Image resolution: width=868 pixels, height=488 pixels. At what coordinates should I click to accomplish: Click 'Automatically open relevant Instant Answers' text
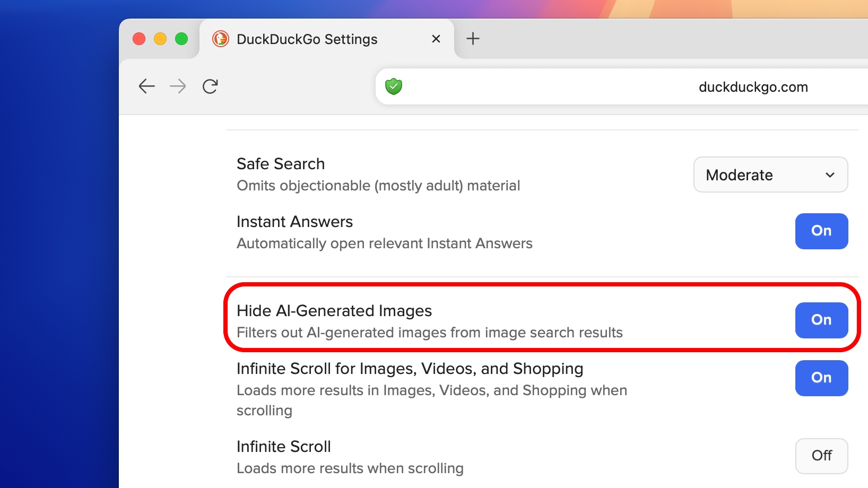click(385, 243)
